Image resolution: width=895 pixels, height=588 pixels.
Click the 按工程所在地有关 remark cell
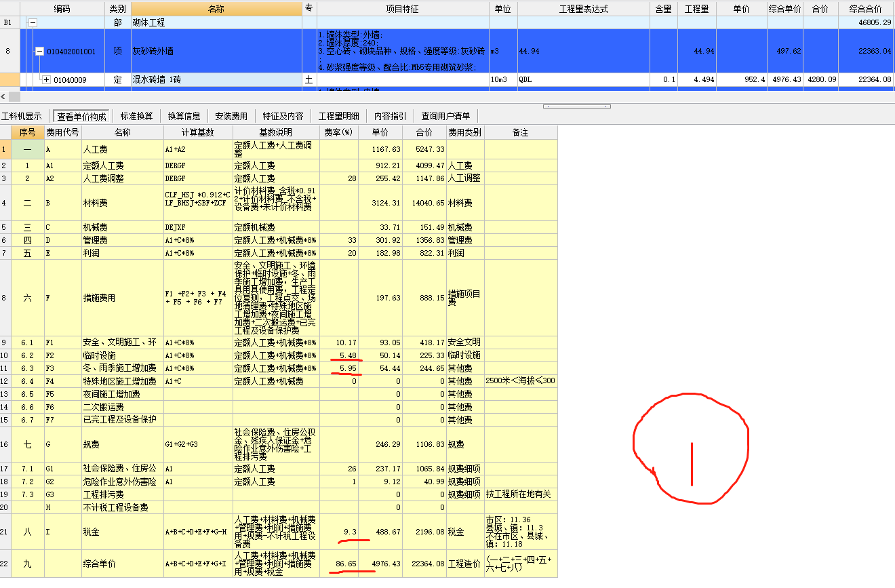coord(521,494)
